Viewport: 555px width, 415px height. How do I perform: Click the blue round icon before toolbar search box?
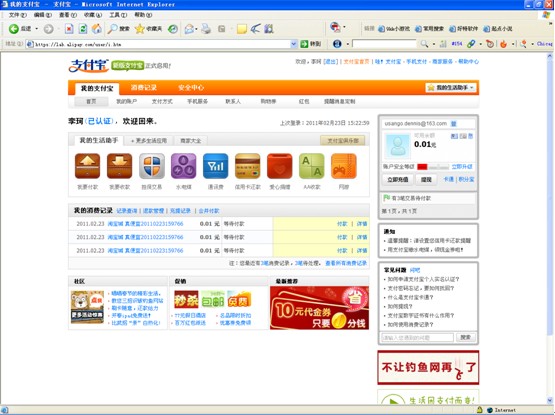(337, 44)
